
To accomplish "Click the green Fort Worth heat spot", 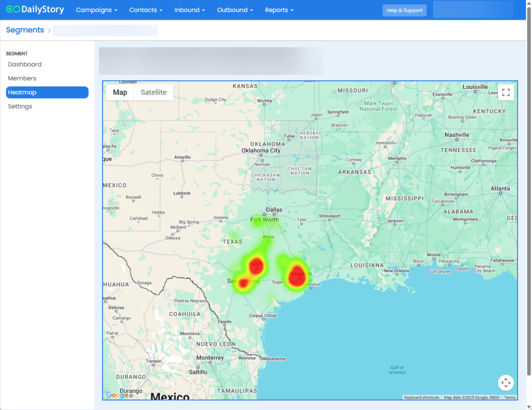I will coord(258,221).
